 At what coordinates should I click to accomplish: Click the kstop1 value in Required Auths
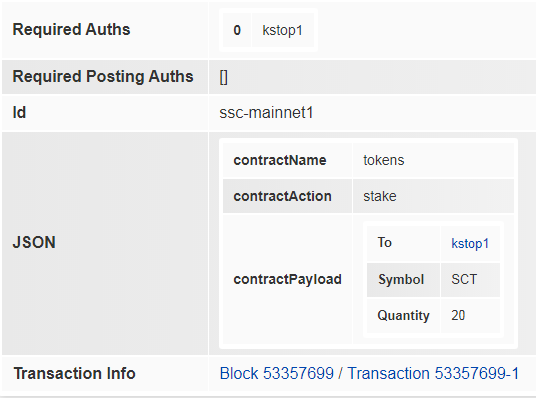[x=282, y=30]
